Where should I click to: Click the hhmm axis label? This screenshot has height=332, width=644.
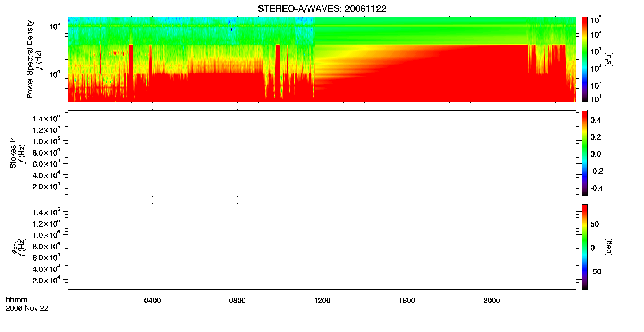point(17,300)
